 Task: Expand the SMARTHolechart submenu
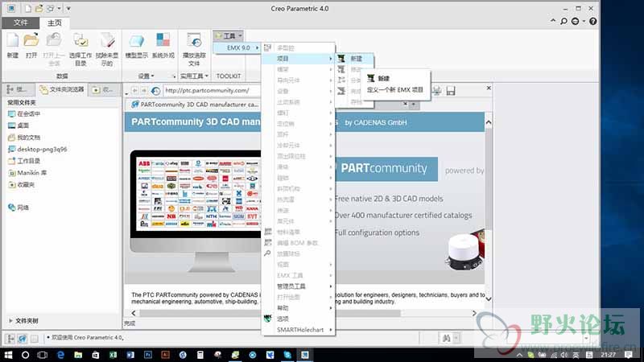299,330
